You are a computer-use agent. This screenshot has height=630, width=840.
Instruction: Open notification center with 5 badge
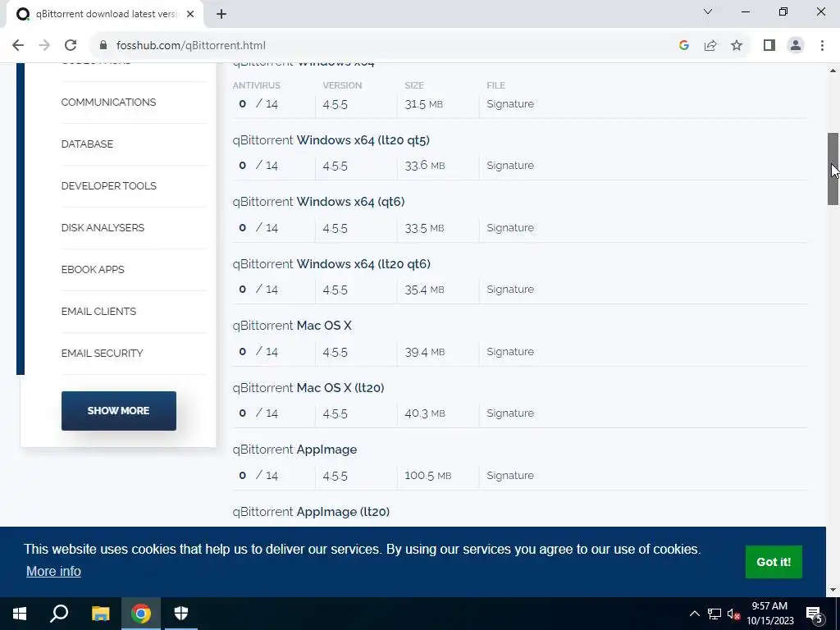[815, 614]
